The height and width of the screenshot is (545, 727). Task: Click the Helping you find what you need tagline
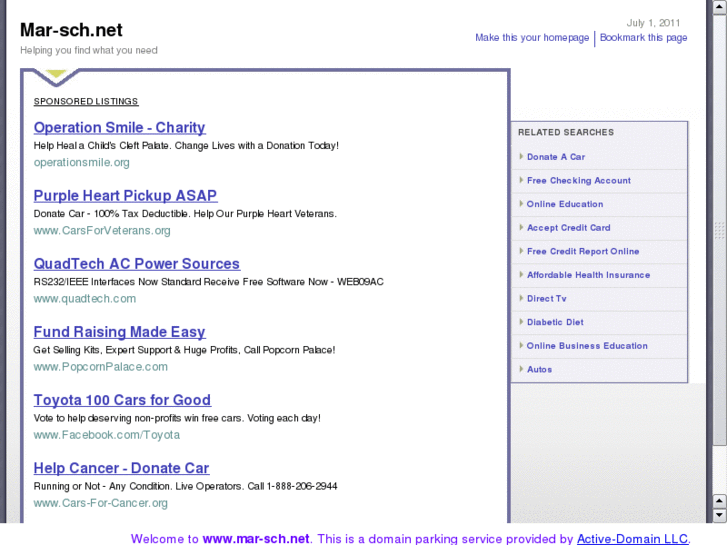click(x=89, y=50)
